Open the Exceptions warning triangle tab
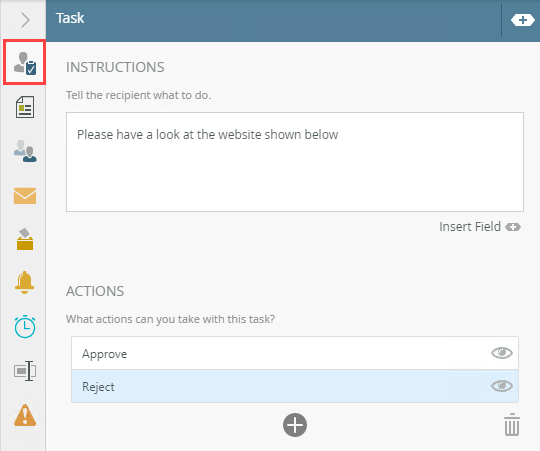This screenshot has height=451, width=540. [x=25, y=415]
